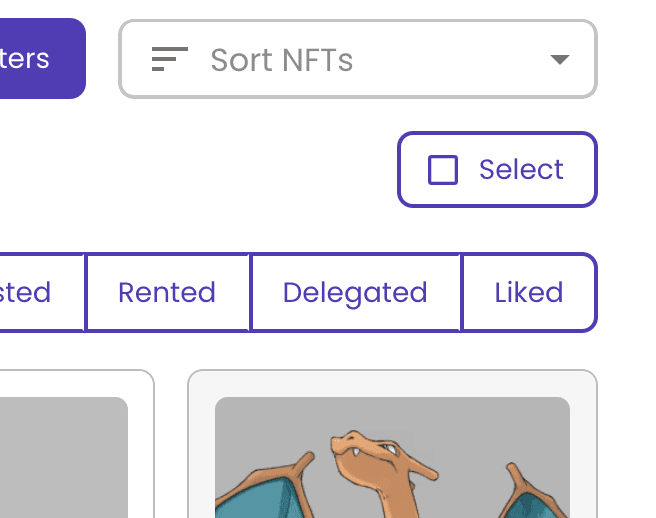Select the right NFT card border area

392,383
